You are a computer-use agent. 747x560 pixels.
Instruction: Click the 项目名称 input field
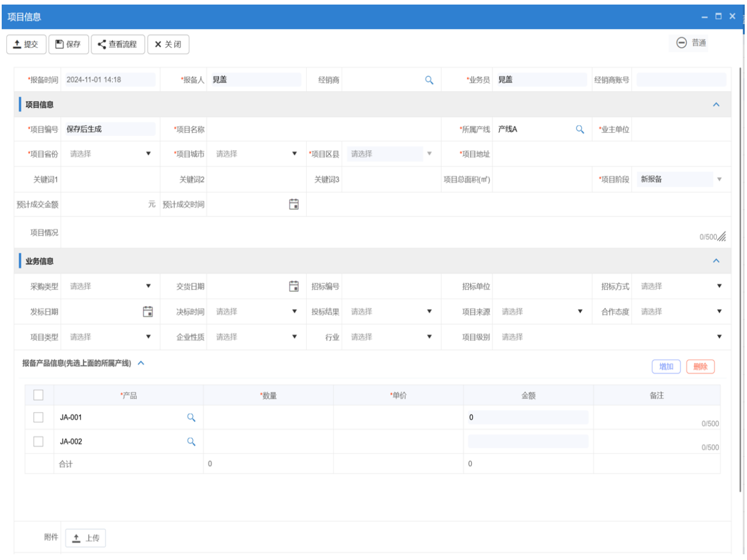point(323,130)
